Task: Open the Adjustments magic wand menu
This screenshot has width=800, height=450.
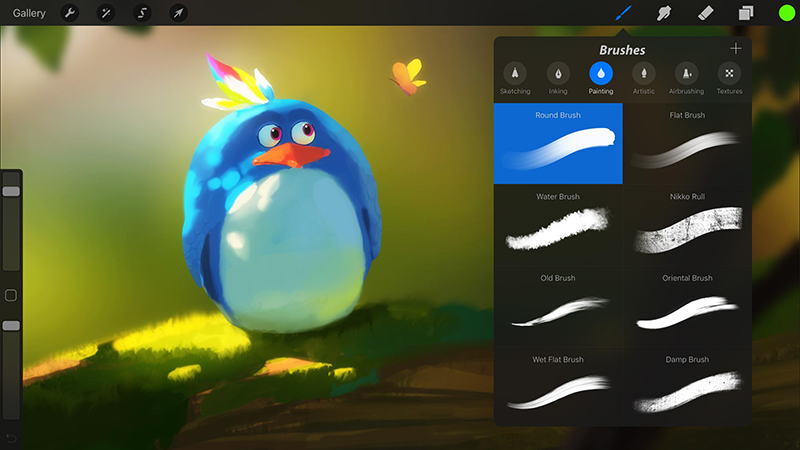Action: pyautogui.click(x=106, y=13)
